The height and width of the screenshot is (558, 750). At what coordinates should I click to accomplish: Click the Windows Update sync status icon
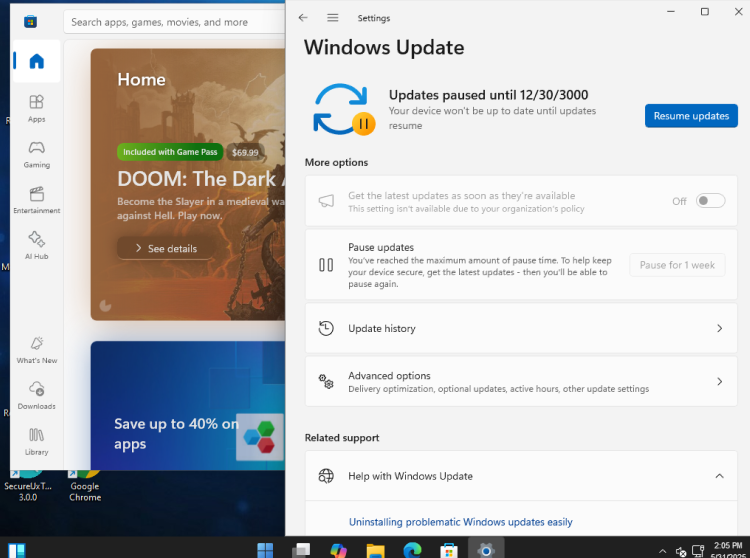pyautogui.click(x=344, y=109)
